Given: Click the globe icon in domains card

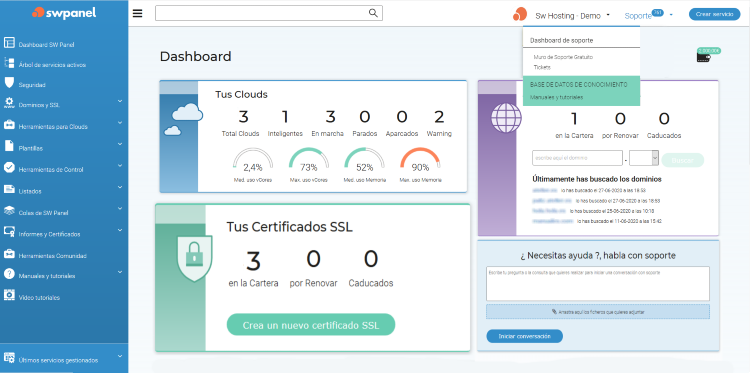Looking at the screenshot, I should 506,118.
